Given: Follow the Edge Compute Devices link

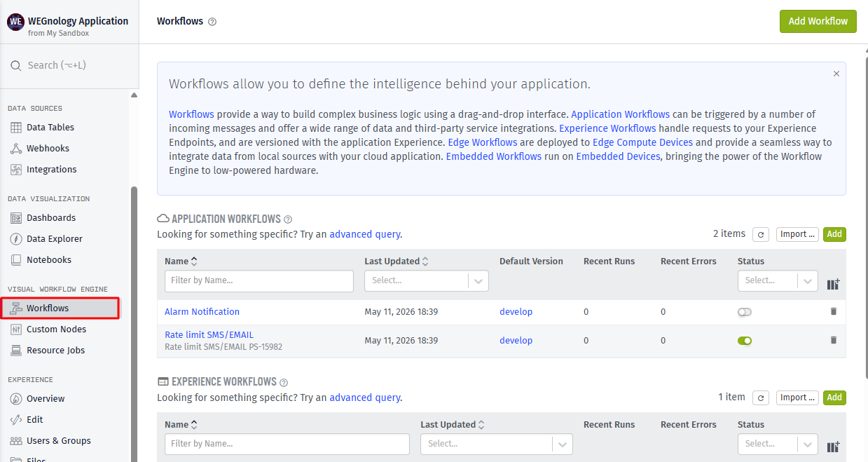Looking at the screenshot, I should coord(642,142).
